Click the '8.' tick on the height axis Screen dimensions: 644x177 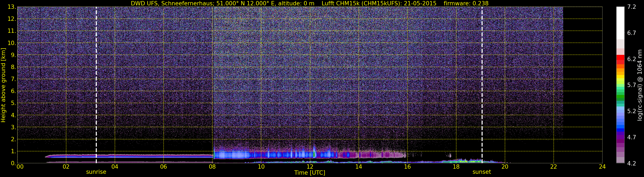pos(13,67)
